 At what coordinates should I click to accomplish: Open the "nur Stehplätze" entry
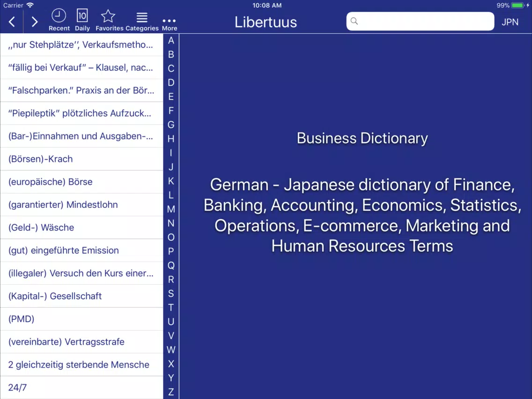81,45
